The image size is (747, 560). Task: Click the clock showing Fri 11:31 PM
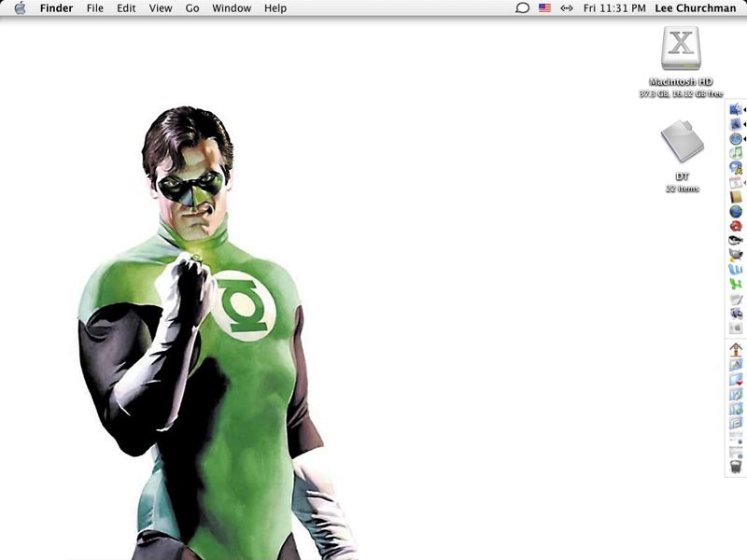tap(614, 8)
